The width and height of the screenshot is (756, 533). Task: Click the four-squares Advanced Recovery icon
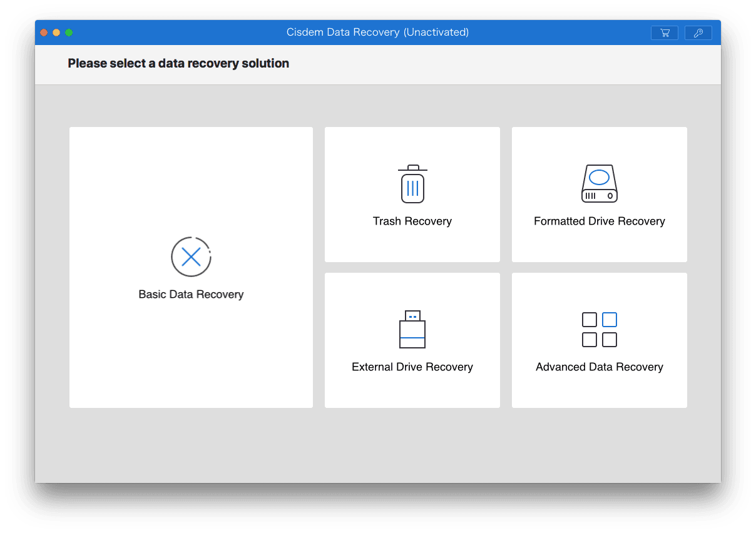coord(600,330)
